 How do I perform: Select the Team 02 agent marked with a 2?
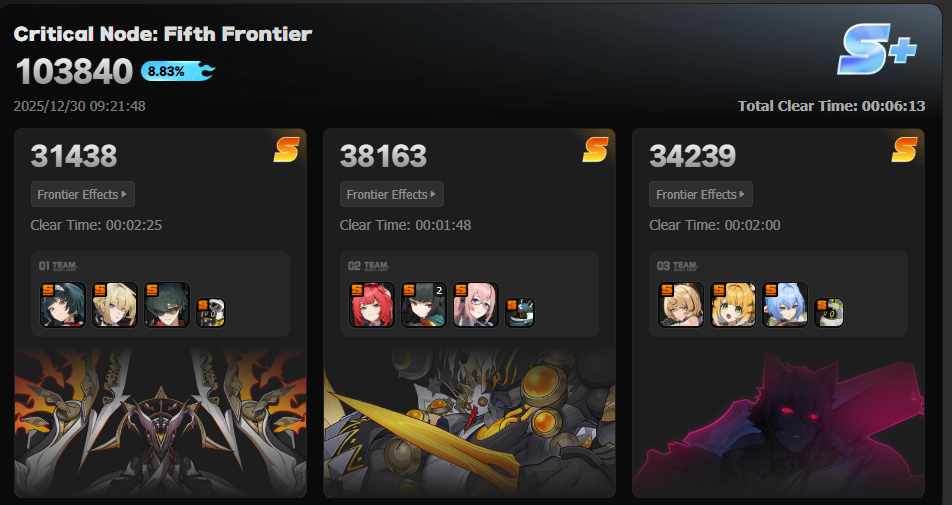coord(424,305)
